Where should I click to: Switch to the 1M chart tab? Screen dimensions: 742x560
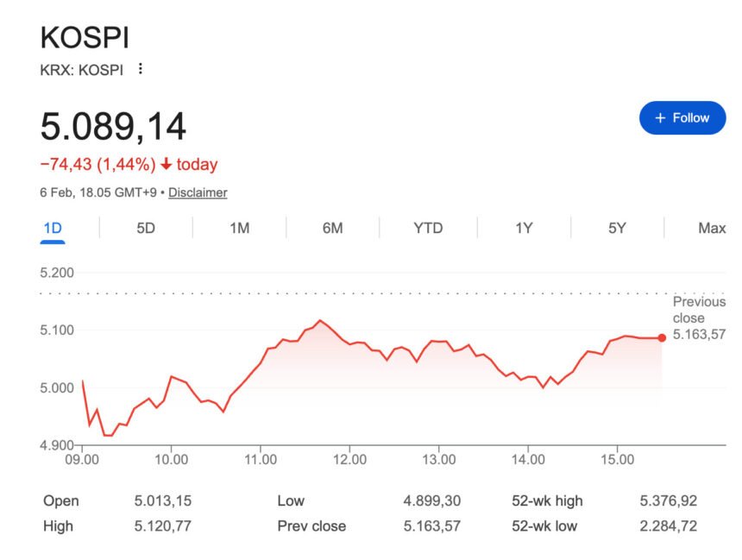coord(239,228)
